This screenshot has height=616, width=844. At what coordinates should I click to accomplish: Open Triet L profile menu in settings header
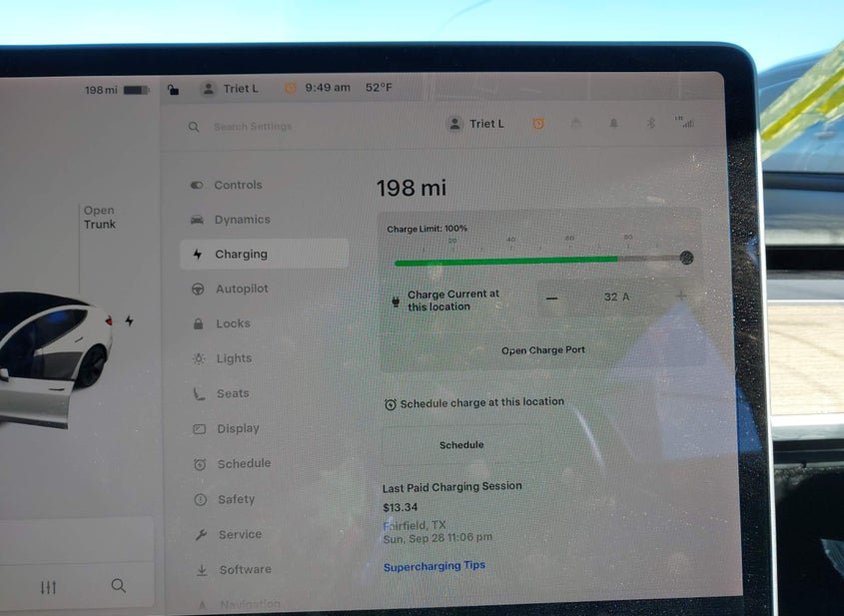[475, 124]
